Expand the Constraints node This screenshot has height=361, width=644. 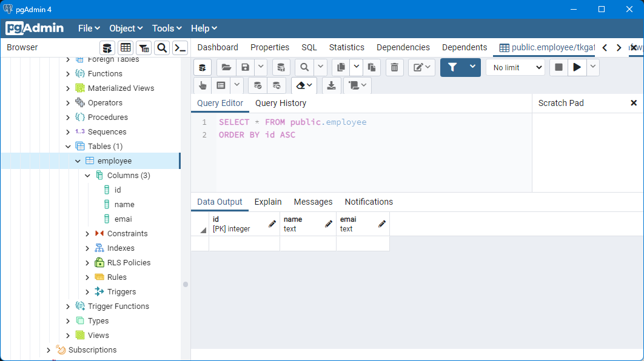[87, 234]
